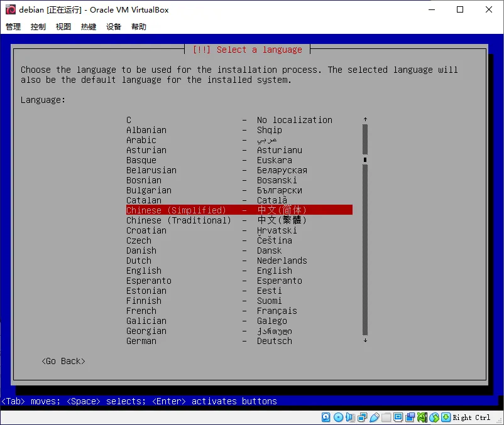Minimize the VirtualBox window
504x425 pixels.
coord(432,9)
